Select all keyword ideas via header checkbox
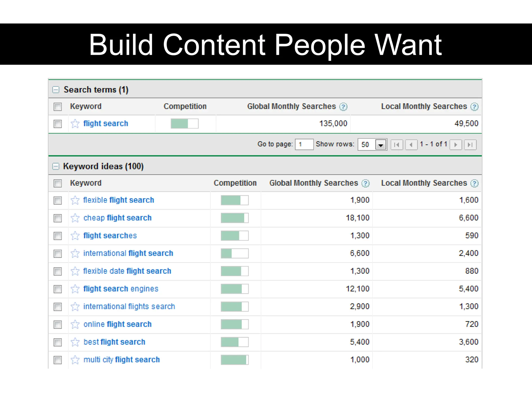Screen dimensions: 532x399 click(x=58, y=183)
